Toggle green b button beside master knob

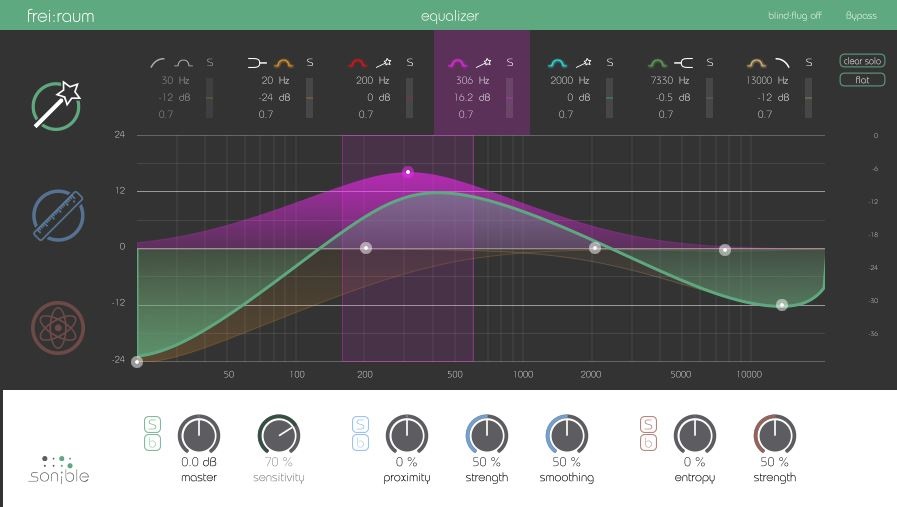tap(152, 442)
